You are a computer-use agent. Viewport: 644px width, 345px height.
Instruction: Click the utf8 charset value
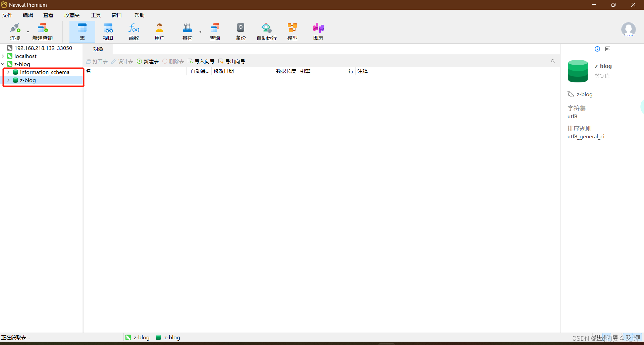point(572,117)
